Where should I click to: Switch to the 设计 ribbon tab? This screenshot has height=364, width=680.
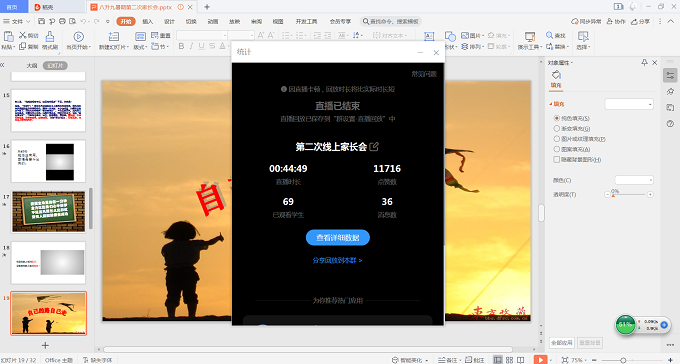click(x=169, y=21)
